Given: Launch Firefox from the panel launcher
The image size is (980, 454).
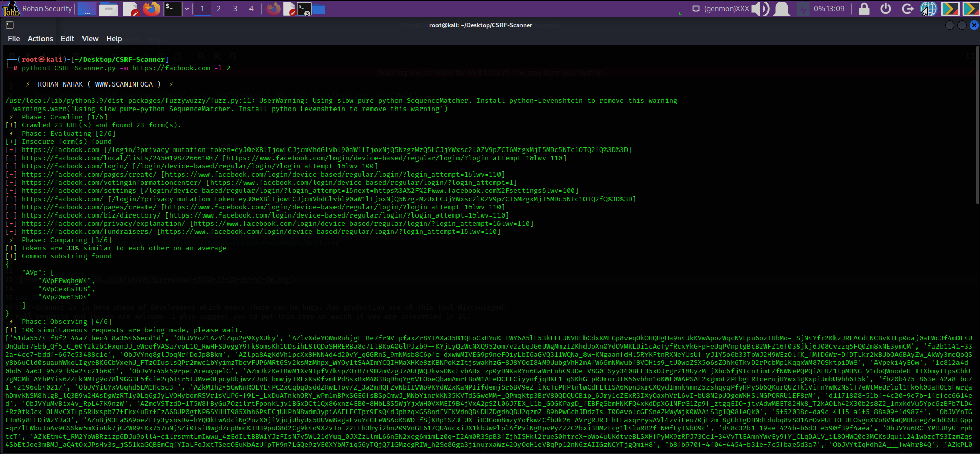Looking at the screenshot, I should click(152, 9).
